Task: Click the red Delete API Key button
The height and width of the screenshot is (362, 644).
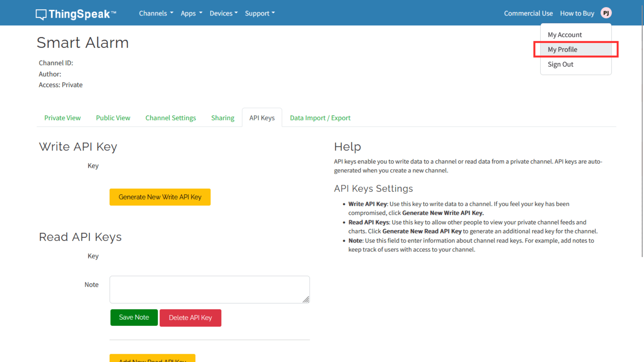Action: click(x=190, y=318)
